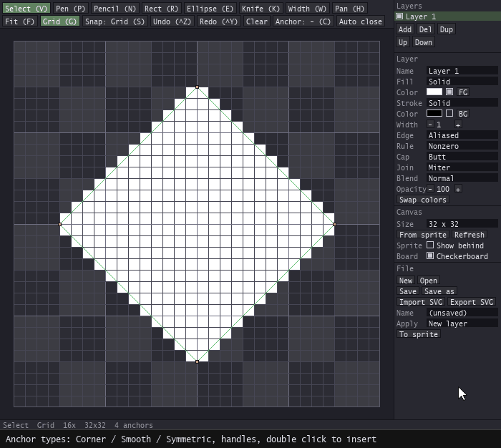The image size is (501, 448).
Task: Click the Save button
Action: click(408, 291)
